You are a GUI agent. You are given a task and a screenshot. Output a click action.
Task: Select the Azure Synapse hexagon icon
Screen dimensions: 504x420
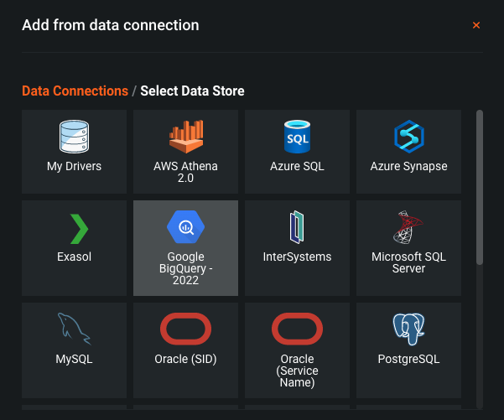click(409, 137)
